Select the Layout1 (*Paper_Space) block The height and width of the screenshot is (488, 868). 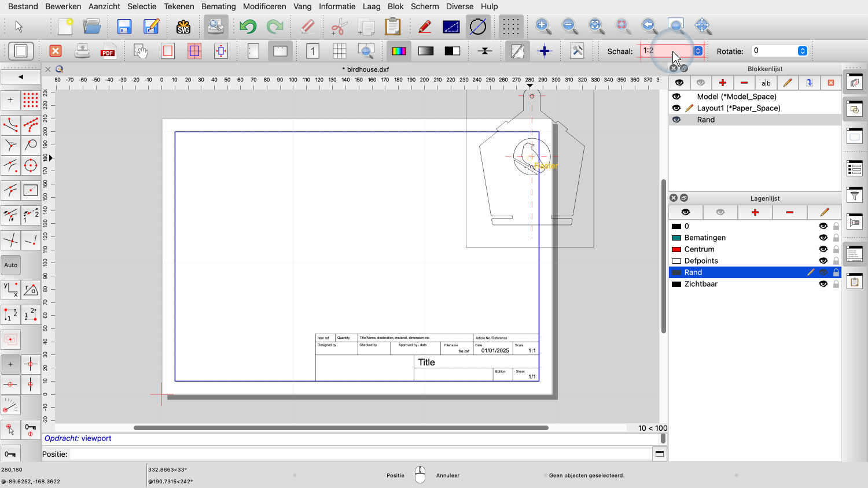[738, 108]
